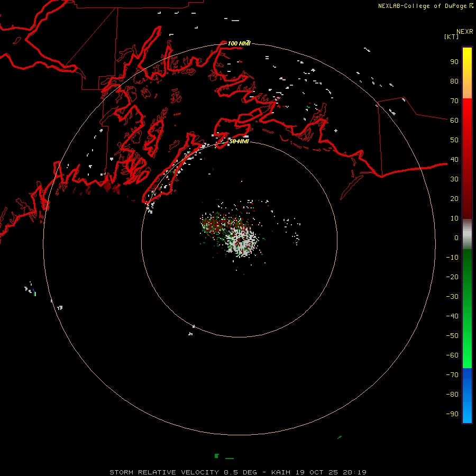Click the -60 value on the velocity scale
This screenshot has height=476, width=476.
[452, 355]
